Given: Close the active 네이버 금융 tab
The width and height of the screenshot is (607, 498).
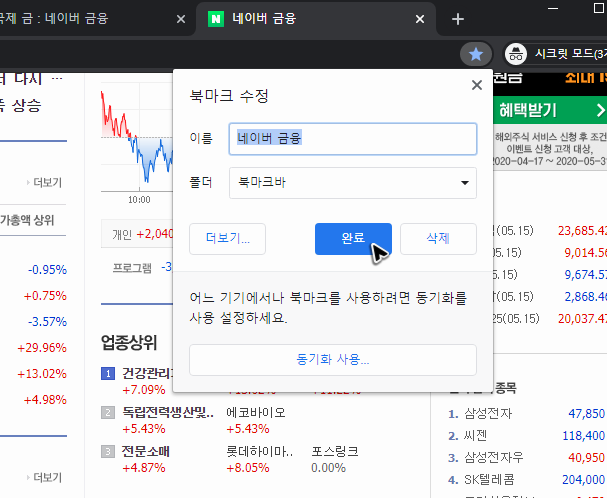Looking at the screenshot, I should coord(420,19).
